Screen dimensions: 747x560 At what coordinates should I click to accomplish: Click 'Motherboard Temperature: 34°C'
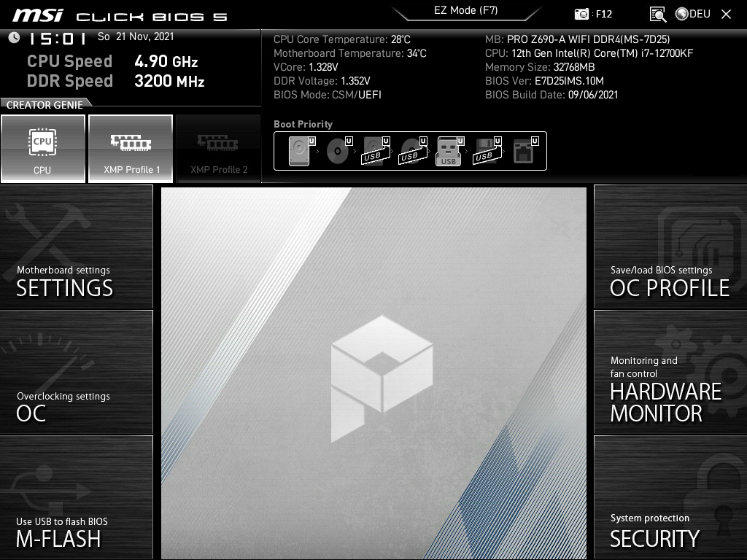[350, 53]
